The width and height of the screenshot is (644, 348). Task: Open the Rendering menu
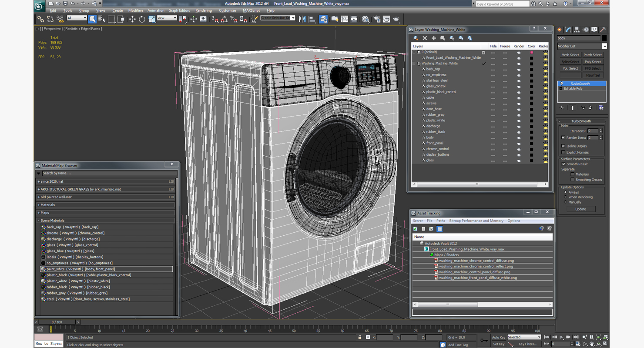click(x=203, y=10)
